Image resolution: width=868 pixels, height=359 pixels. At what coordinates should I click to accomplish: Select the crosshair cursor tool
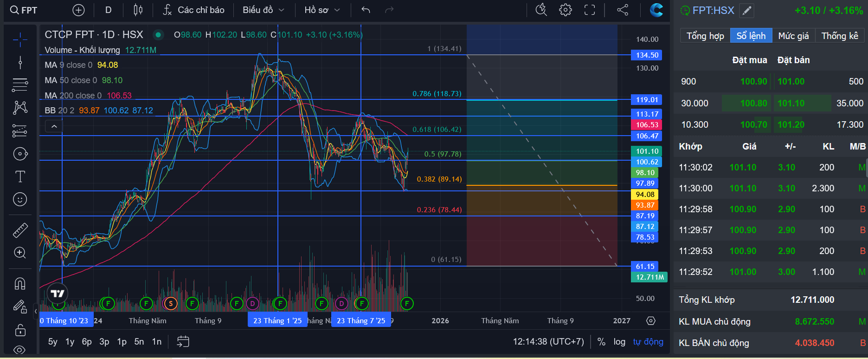click(20, 40)
